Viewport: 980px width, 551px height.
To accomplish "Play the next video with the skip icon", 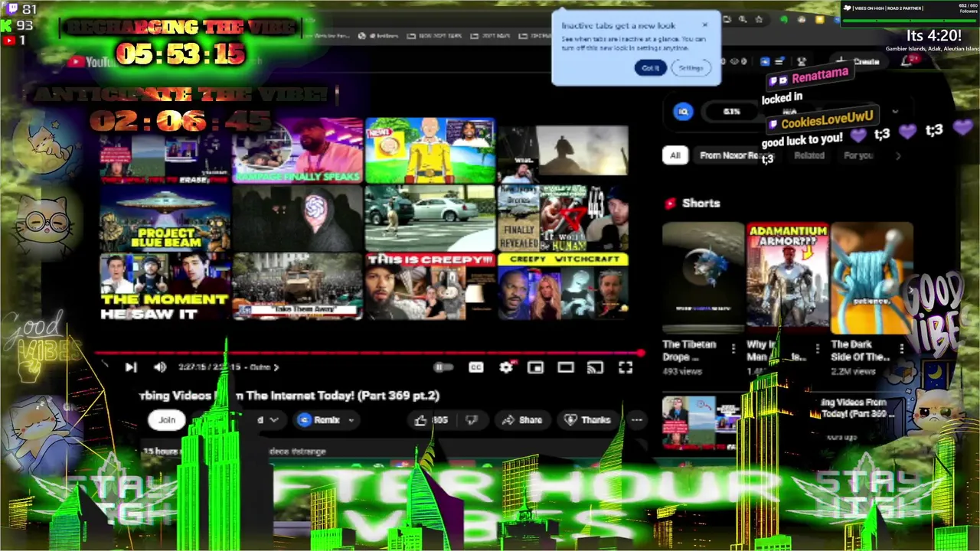I will coord(131,367).
